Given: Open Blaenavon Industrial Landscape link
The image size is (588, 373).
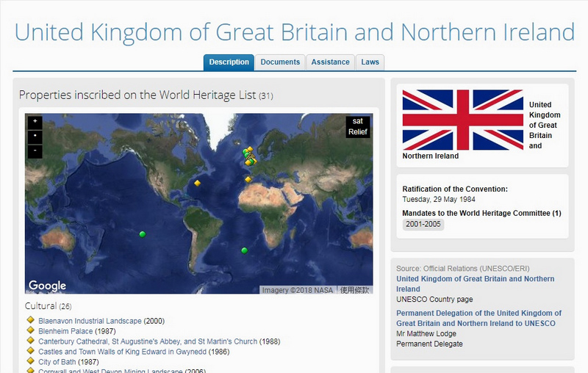Looking at the screenshot, I should [x=90, y=321].
